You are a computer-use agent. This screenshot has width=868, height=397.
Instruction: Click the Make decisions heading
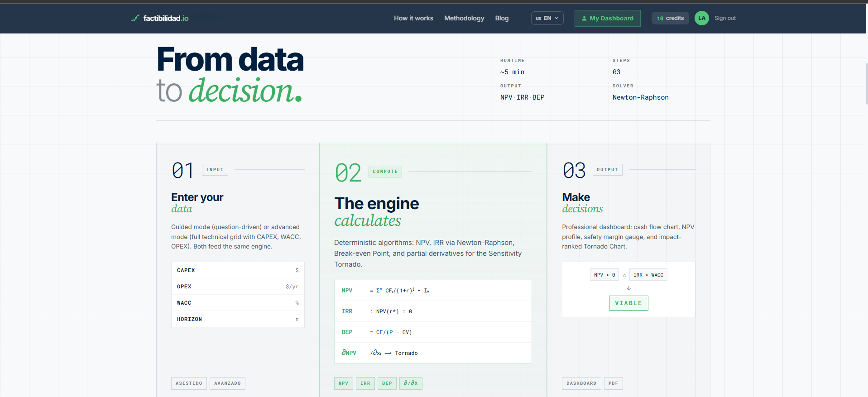(x=582, y=203)
